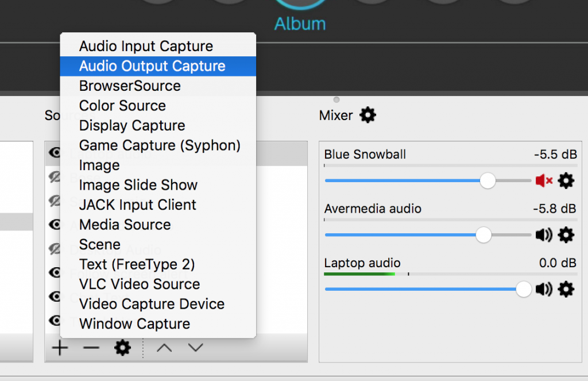The image size is (588, 381).
Task: Select Game Capture (Syphon) option
Action: (x=158, y=145)
